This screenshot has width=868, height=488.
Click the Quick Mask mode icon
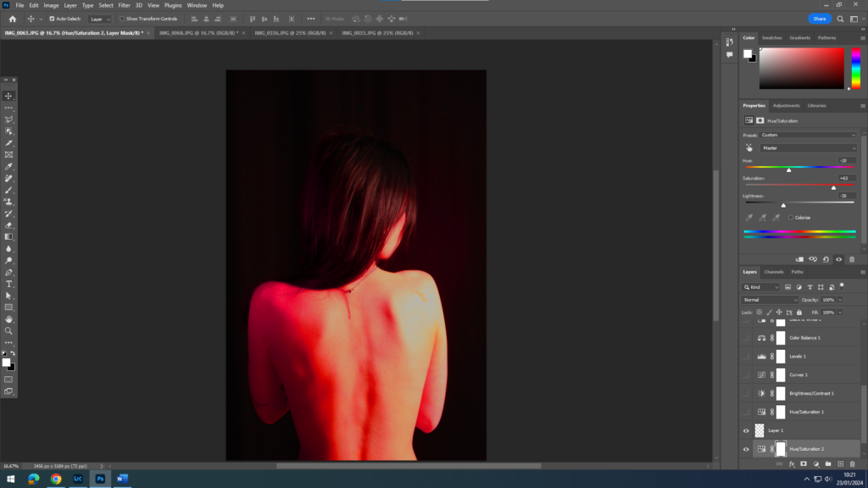click(8, 380)
